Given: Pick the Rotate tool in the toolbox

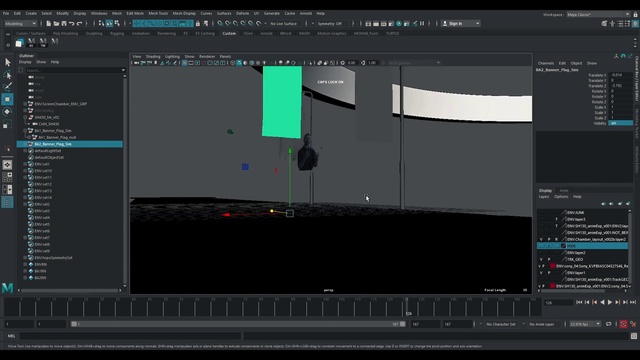Looking at the screenshot, I should coord(7,111).
